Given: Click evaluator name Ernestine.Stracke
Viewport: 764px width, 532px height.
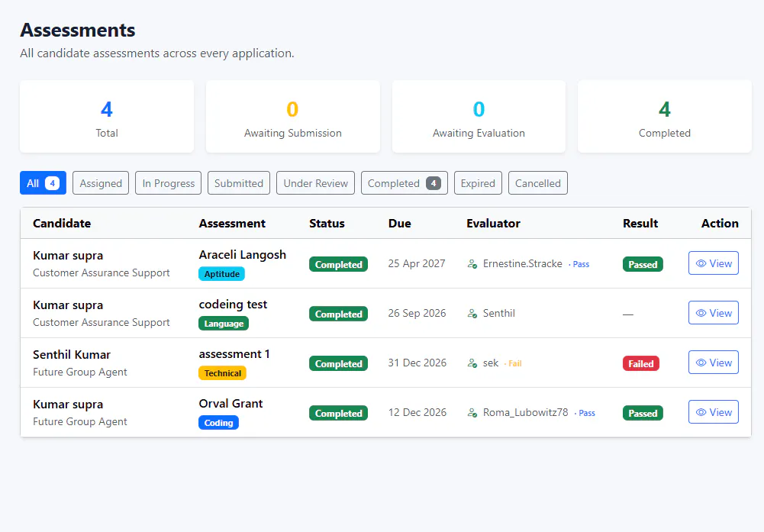Looking at the screenshot, I should click(x=522, y=263).
